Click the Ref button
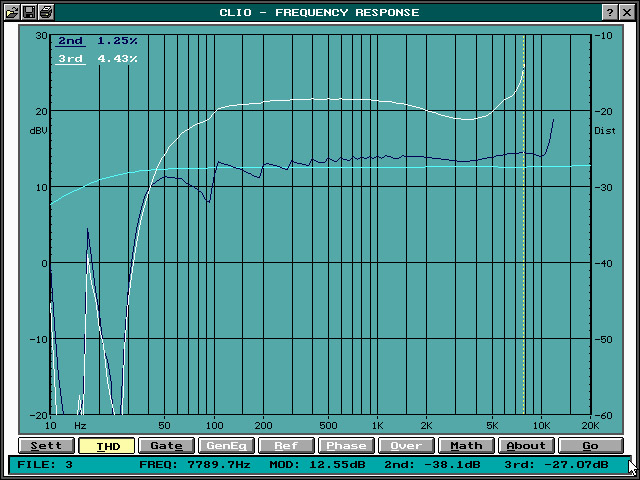 pos(287,446)
